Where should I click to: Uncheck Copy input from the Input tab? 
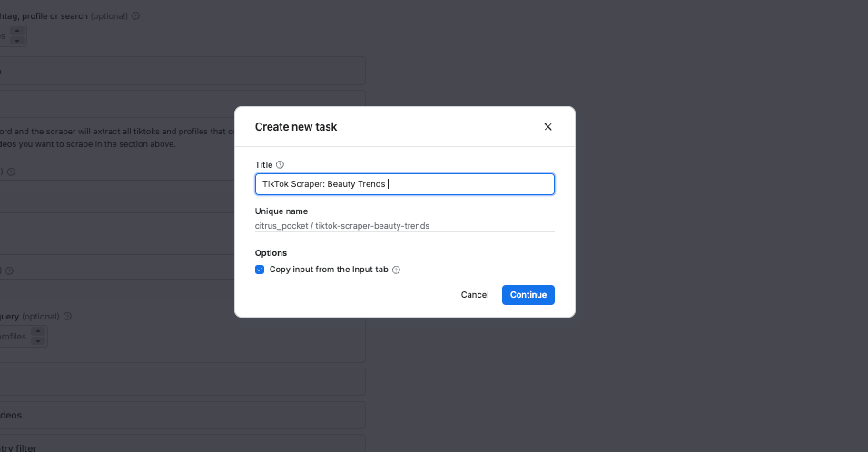[260, 270]
